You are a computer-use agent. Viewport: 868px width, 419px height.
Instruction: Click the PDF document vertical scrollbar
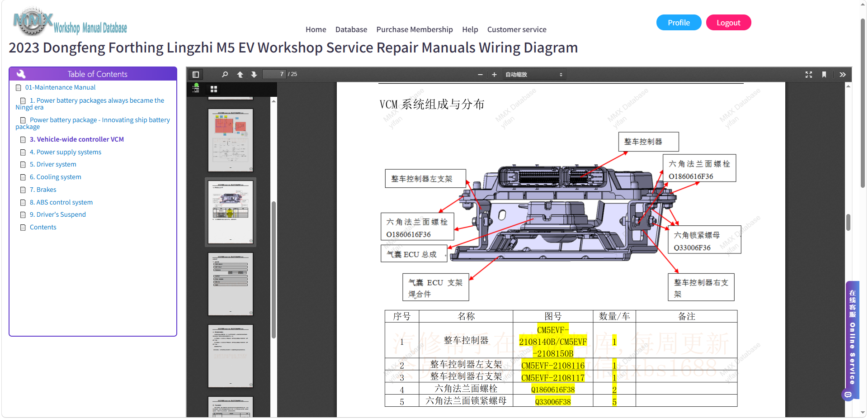coord(848,222)
